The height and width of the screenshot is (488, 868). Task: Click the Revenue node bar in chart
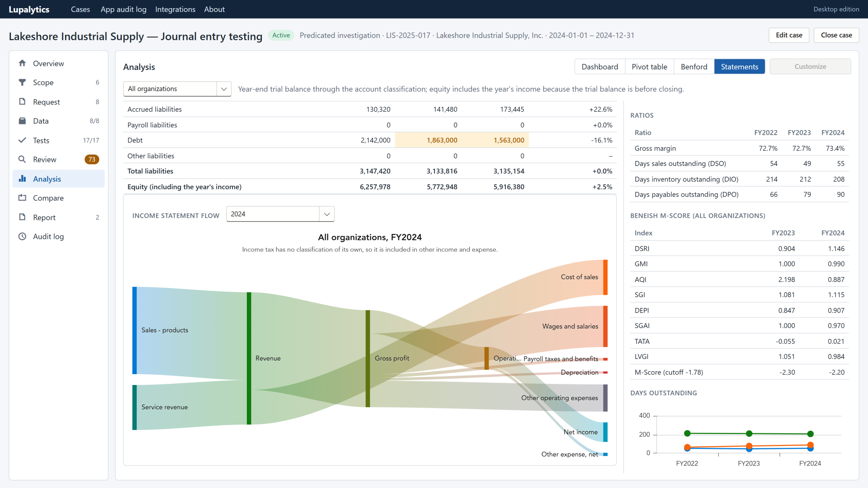click(x=249, y=358)
